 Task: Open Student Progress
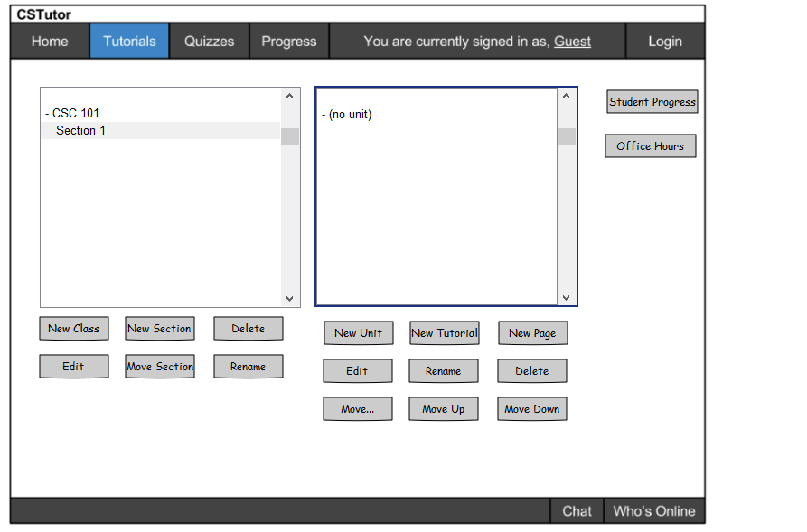click(x=652, y=102)
